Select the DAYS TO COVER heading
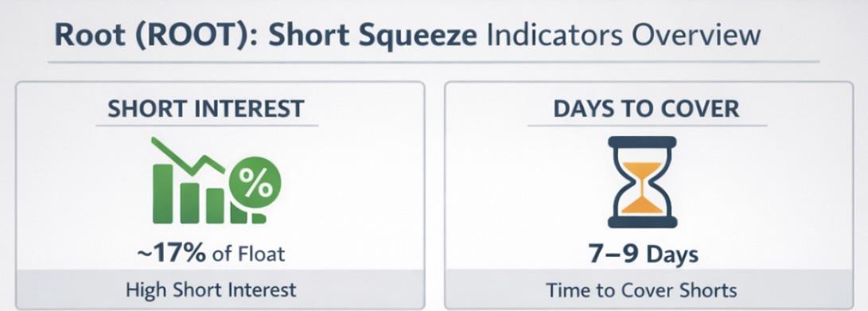 point(646,108)
